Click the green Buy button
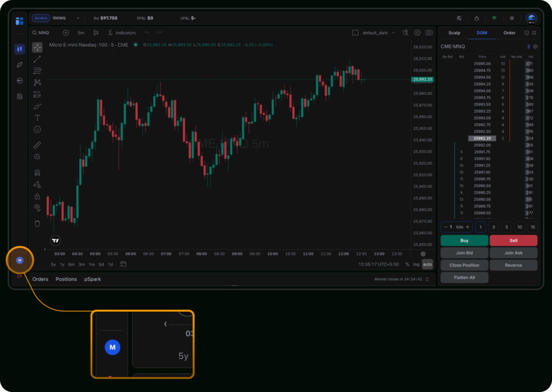The width and height of the screenshot is (552, 392). click(464, 241)
